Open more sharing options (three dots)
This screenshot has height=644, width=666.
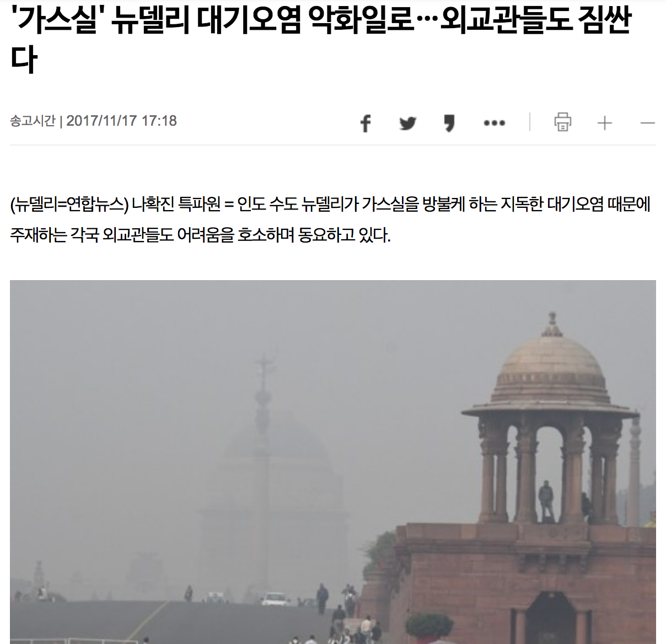[494, 122]
